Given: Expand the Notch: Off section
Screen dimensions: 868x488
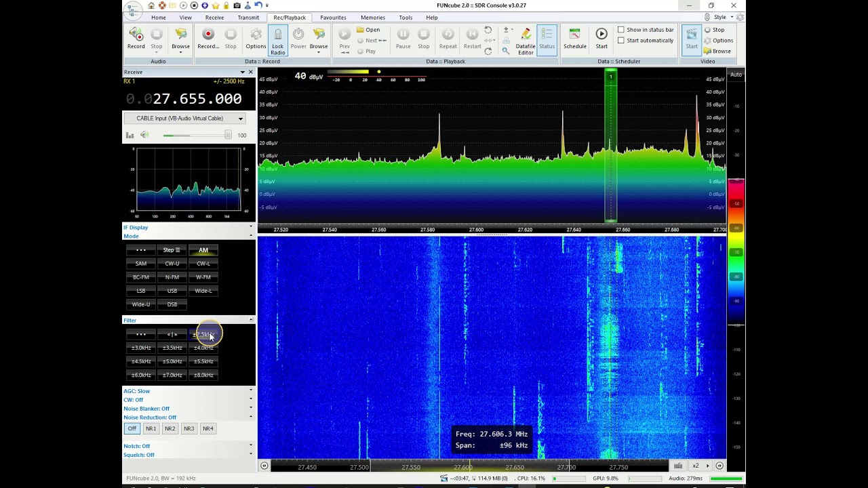Looking at the screenshot, I should [x=188, y=446].
